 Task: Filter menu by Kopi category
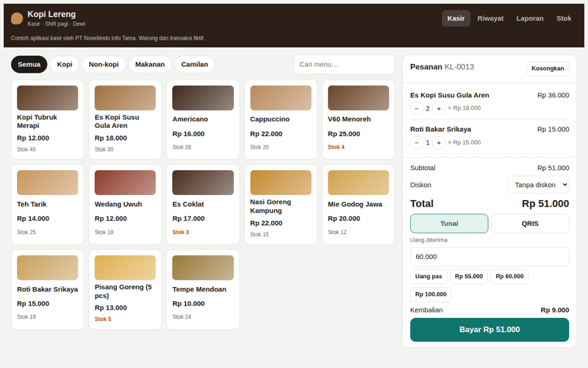[x=65, y=64]
